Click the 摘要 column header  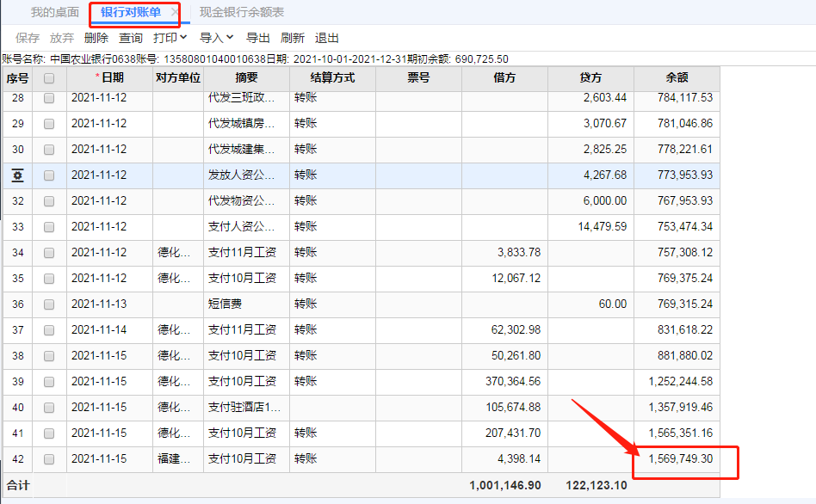pos(246,78)
